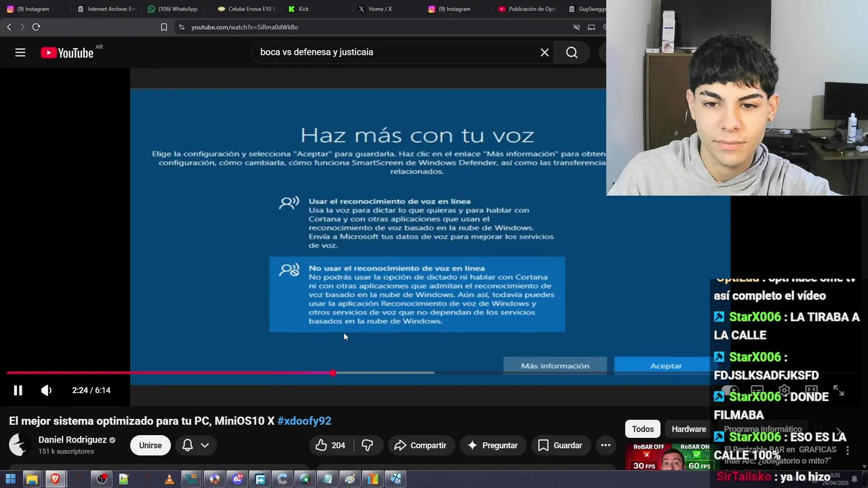Switch to first Instagram tab
This screenshot has width=868, height=488.
click(33, 9)
